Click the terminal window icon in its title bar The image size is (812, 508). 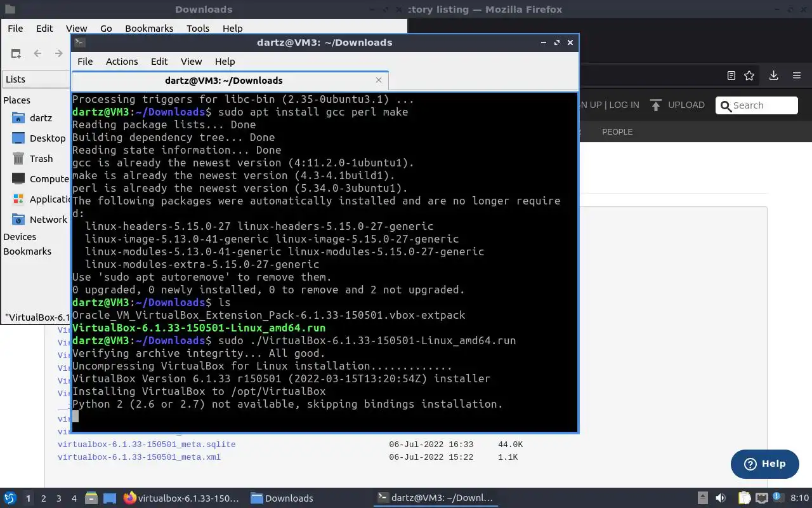click(x=80, y=43)
